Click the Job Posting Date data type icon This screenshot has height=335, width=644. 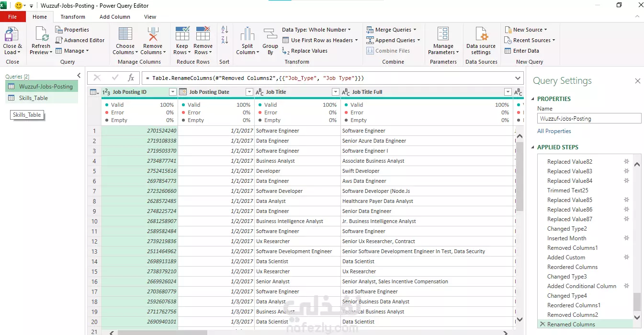[183, 92]
